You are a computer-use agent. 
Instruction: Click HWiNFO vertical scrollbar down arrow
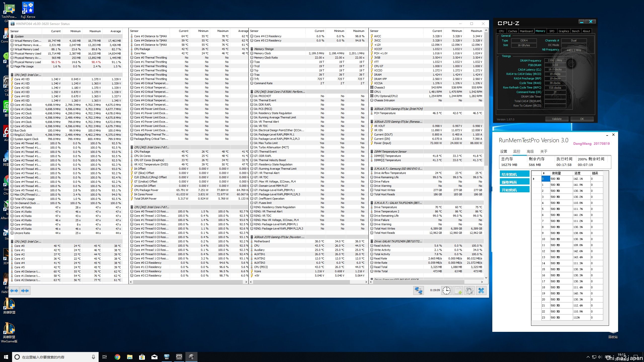(x=486, y=278)
